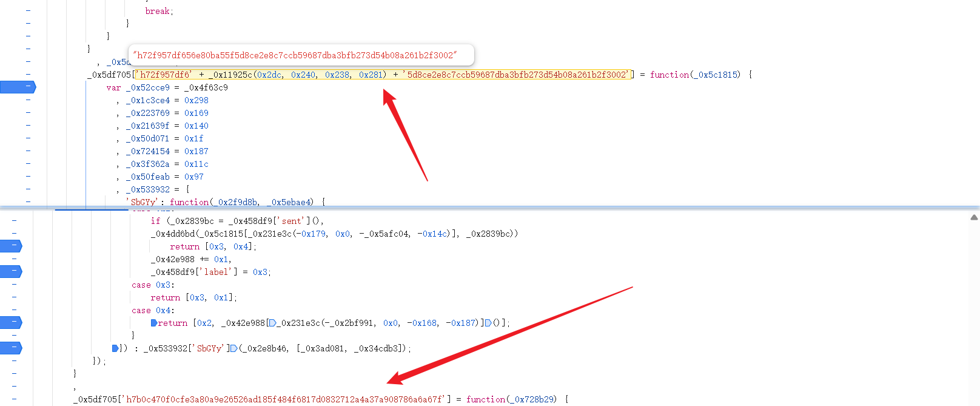Remove gutter breakpoint on the 'SbGYy' call line

click(11, 348)
